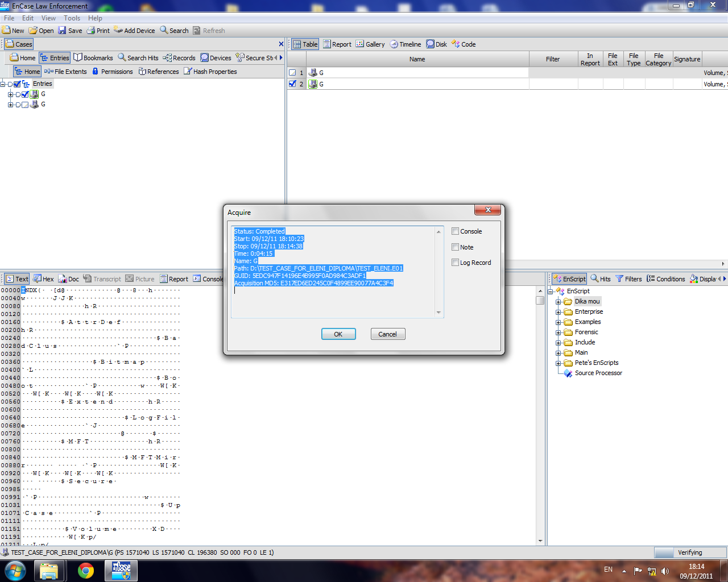Collapse the Entries root node

coord(3,84)
